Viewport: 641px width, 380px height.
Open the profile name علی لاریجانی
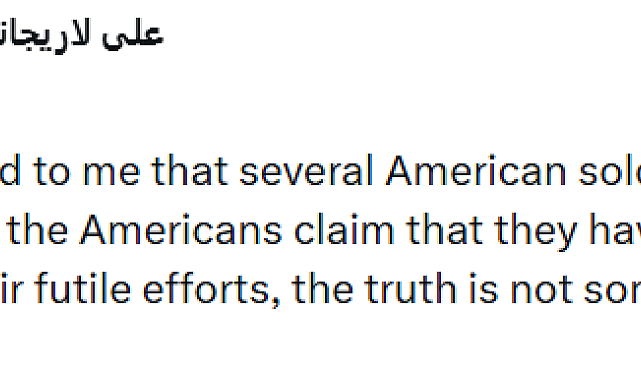point(82,36)
